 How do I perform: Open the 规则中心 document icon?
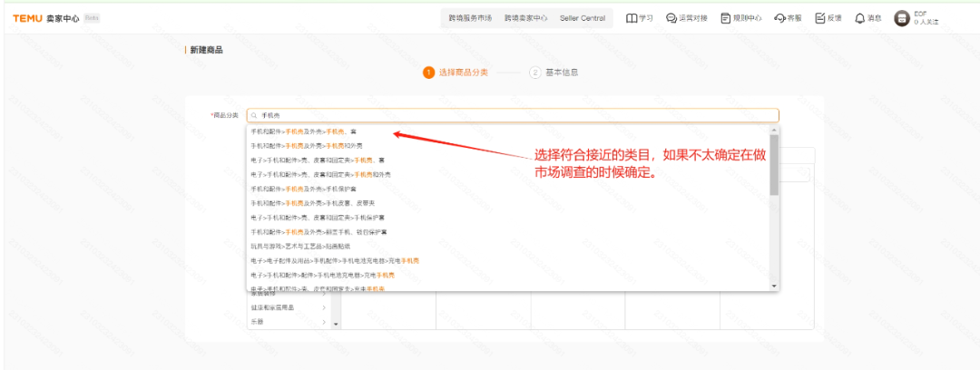[726, 18]
